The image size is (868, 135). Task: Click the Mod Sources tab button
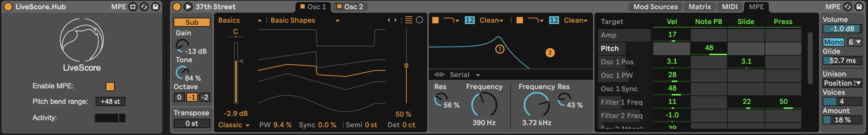655,7
